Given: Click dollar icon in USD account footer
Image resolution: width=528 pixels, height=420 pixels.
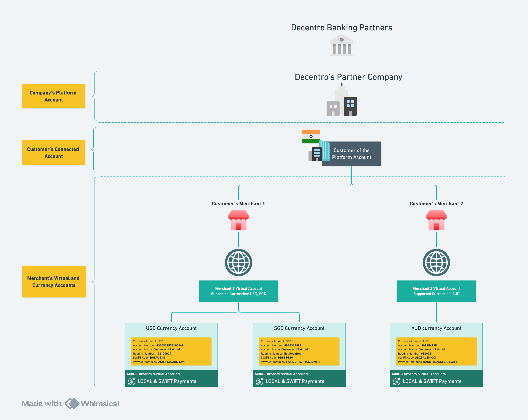Looking at the screenshot, I should [131, 381].
